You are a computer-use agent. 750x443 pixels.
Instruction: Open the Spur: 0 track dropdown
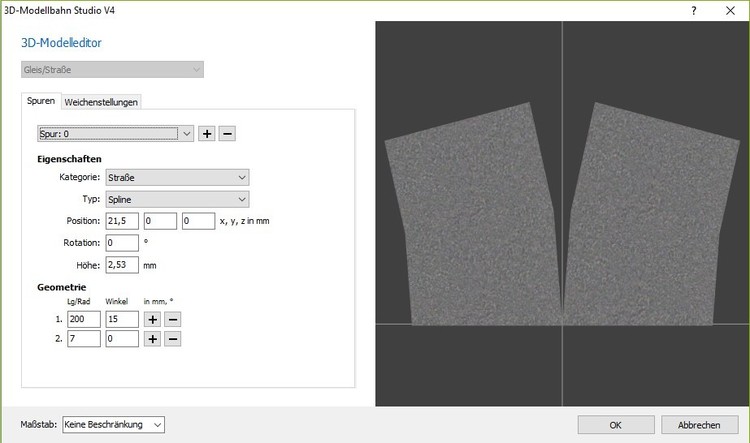[x=115, y=133]
